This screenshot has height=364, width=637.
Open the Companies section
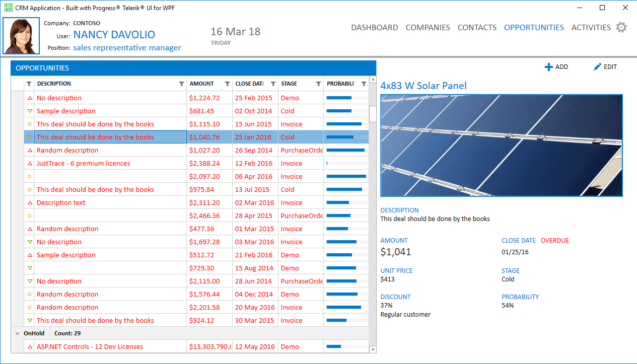coord(428,28)
